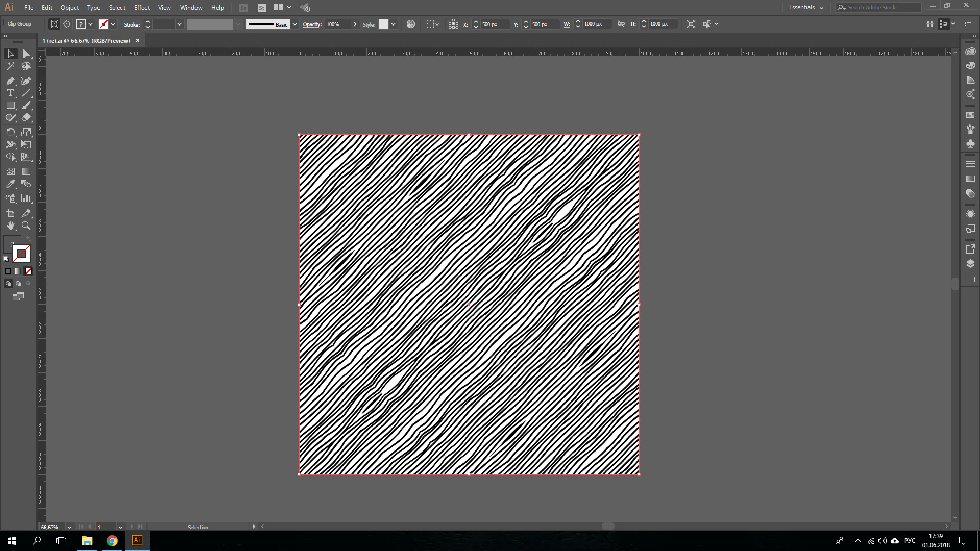This screenshot has height=551, width=980.
Task: Switch to the 1 (re).ai document tab
Action: point(86,40)
